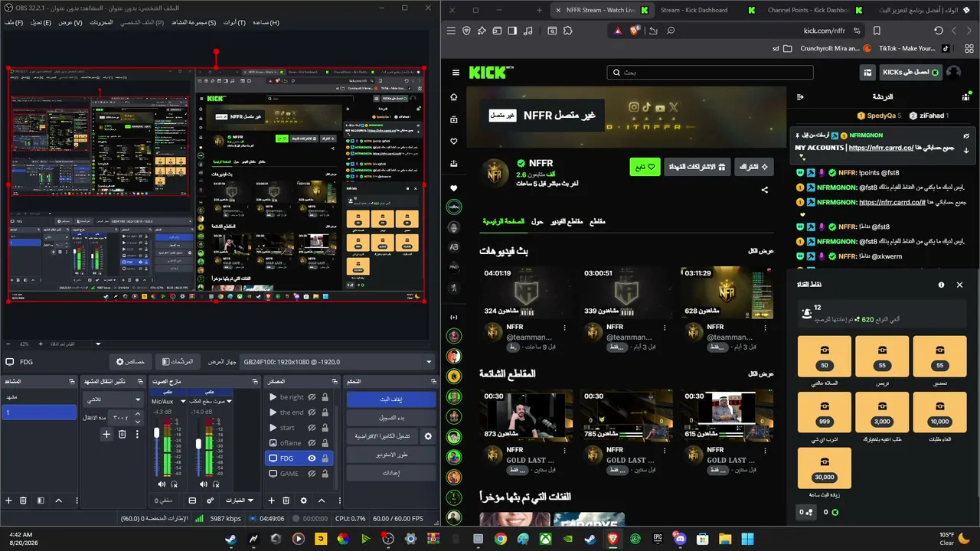Open scene filters icon in scenes panel
The width and height of the screenshot is (980, 551).
41,500
